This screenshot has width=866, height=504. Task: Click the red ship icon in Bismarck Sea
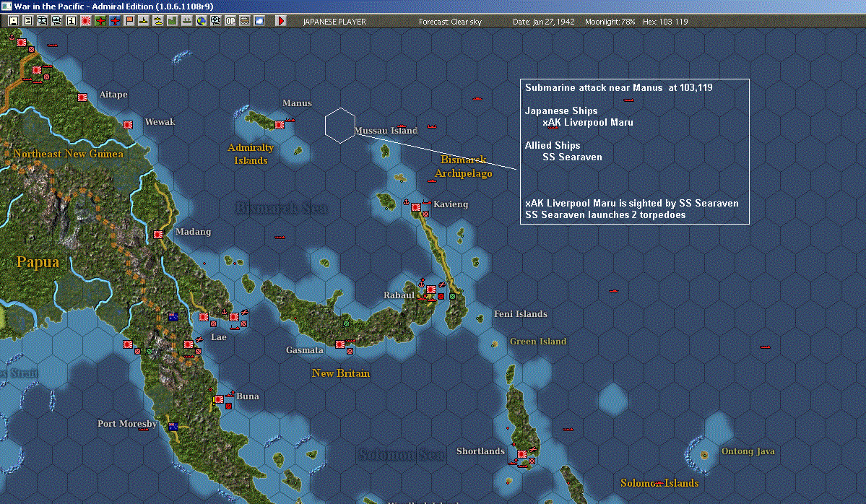pyautogui.click(x=280, y=238)
